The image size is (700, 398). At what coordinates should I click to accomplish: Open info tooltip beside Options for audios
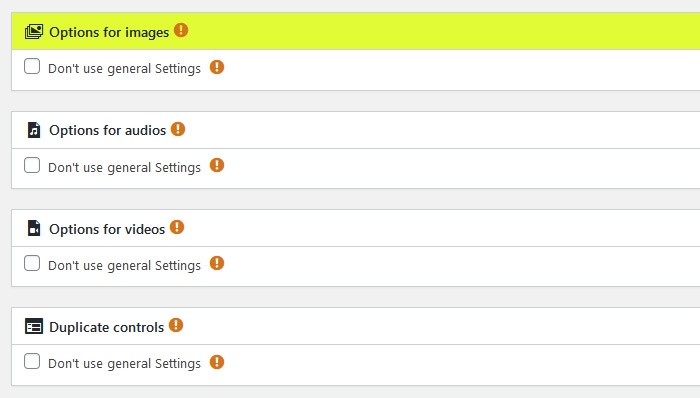[x=178, y=129]
